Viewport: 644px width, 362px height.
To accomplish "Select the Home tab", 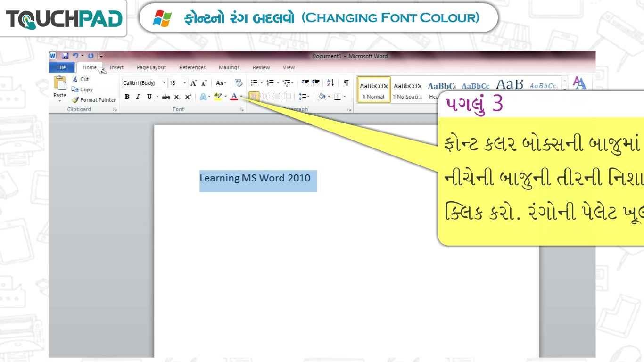I will coord(90,67).
